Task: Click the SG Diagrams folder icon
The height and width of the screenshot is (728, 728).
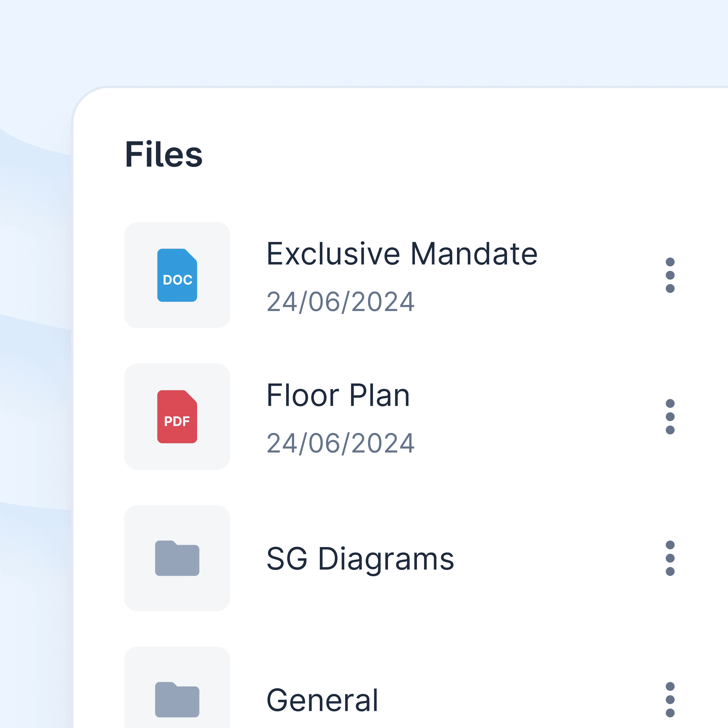Action: pos(177,558)
